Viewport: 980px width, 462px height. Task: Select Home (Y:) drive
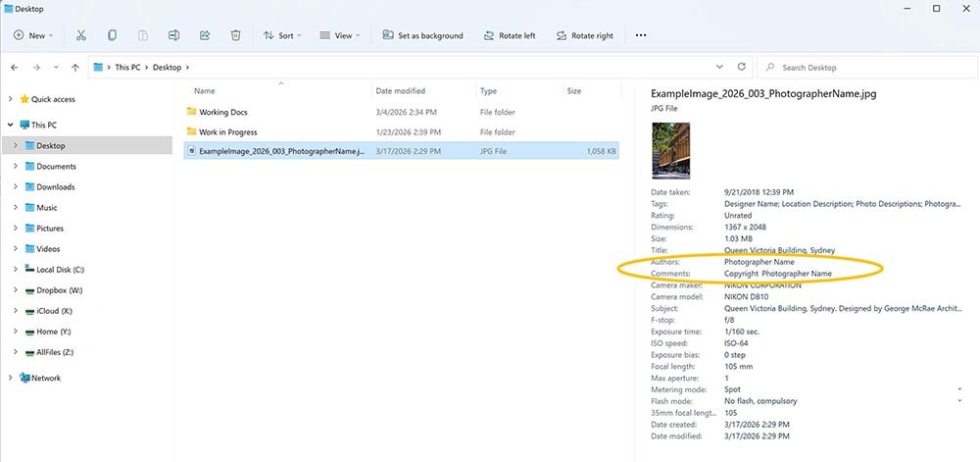click(54, 332)
